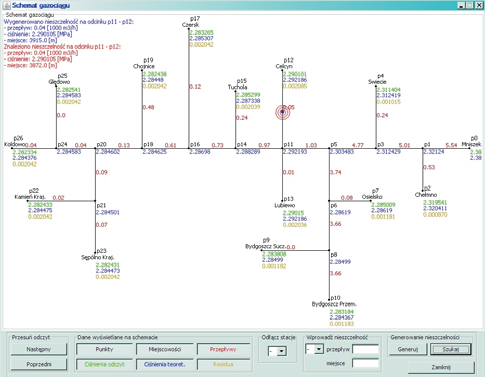Toggle the Punkty display button

click(x=104, y=349)
